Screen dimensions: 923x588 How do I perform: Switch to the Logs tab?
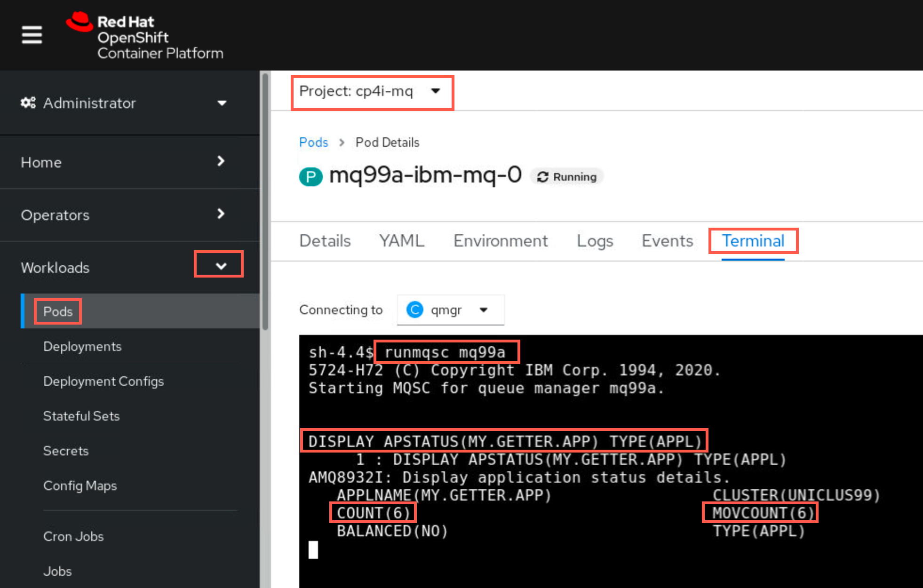pyautogui.click(x=595, y=241)
